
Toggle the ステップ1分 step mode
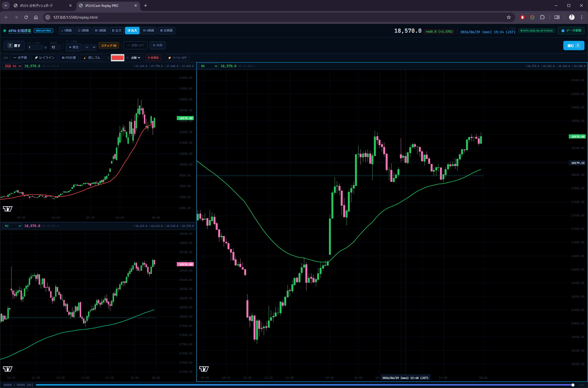pyautogui.click(x=109, y=46)
